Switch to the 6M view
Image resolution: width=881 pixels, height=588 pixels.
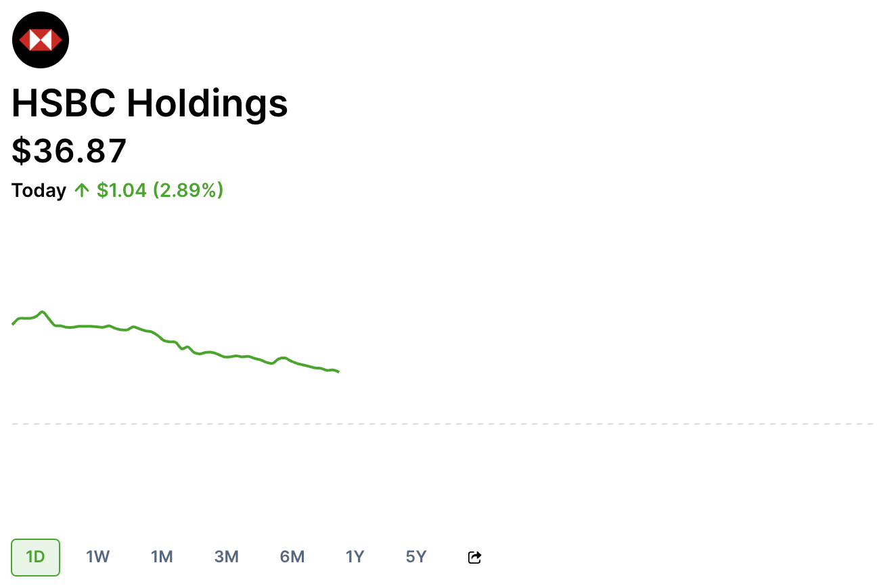coord(292,557)
